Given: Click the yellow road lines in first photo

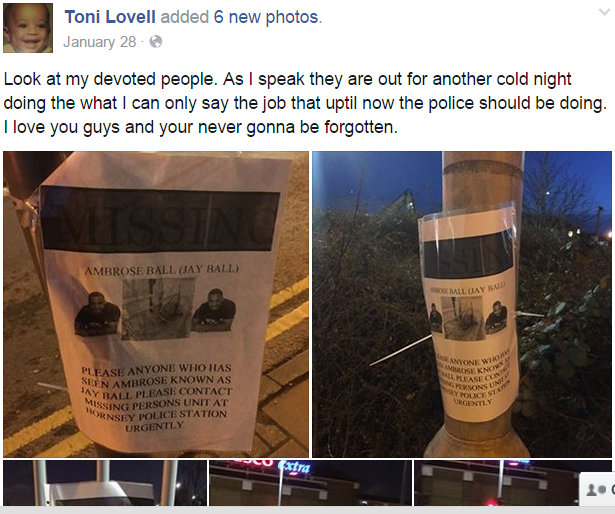Looking at the screenshot, I should (287, 310).
